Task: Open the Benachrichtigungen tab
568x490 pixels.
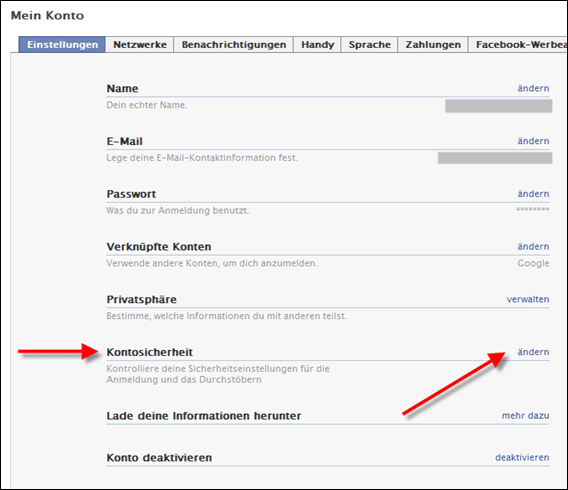Action: [234, 45]
